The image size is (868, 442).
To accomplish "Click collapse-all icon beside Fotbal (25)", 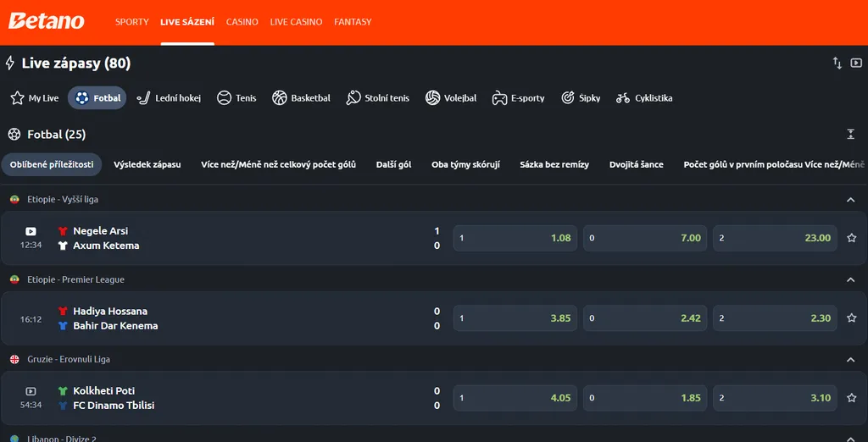I will (851, 134).
